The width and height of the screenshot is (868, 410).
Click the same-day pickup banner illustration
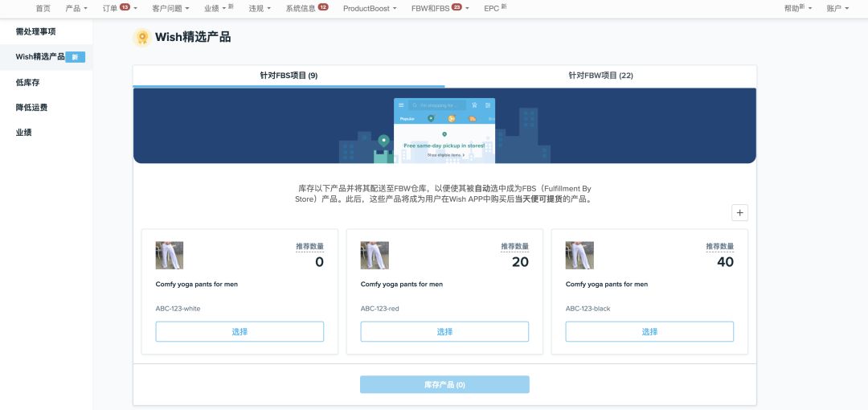(x=444, y=125)
